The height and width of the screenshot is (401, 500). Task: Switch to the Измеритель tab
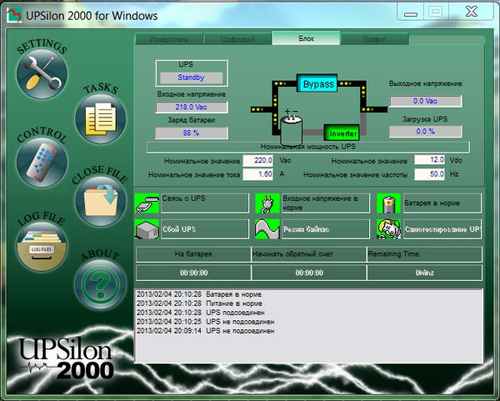click(x=169, y=39)
